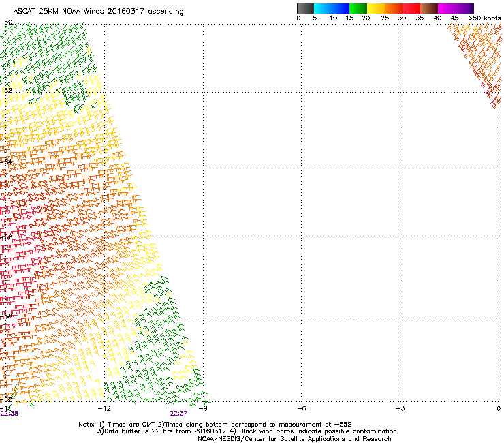The height and width of the screenshot is (443, 504).
Task: Click the '-3' longitude label
Action: (x=400, y=408)
